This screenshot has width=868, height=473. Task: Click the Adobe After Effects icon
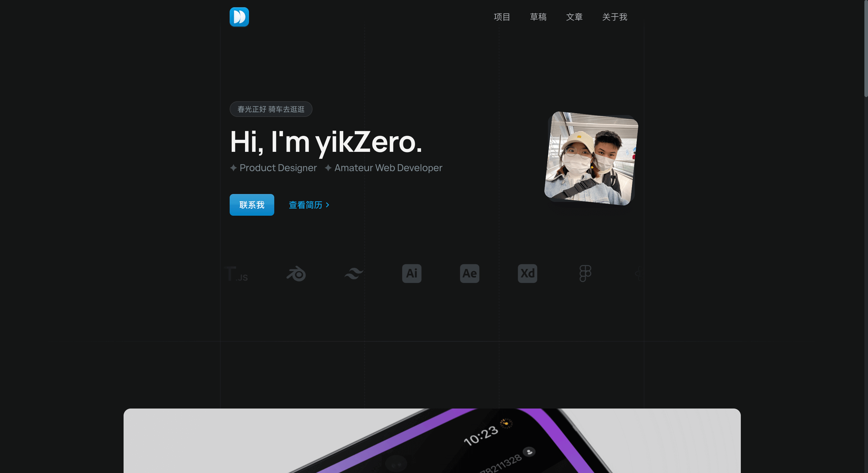[470, 273]
